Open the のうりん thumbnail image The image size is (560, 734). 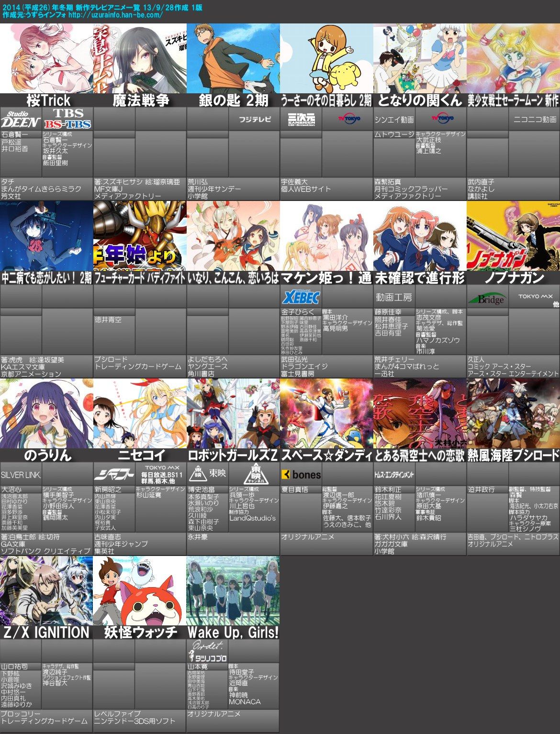(x=46, y=413)
